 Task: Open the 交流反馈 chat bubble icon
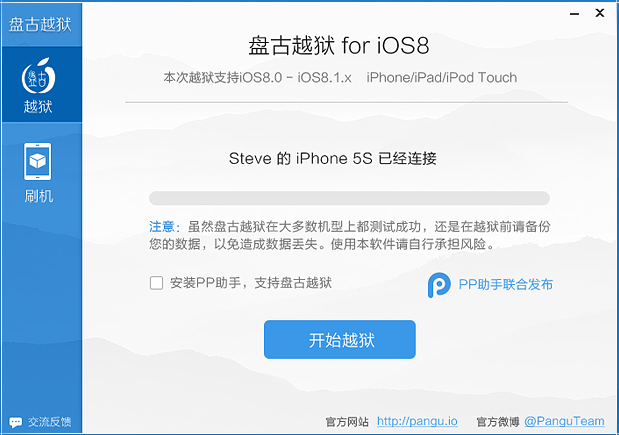click(x=16, y=422)
